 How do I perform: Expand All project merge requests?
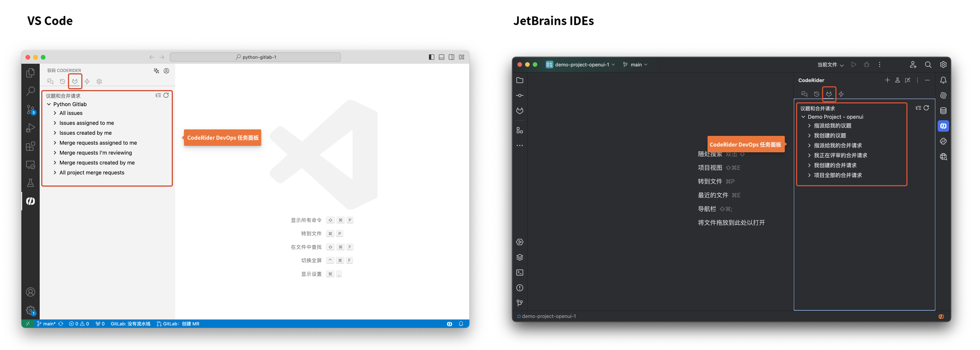point(55,173)
